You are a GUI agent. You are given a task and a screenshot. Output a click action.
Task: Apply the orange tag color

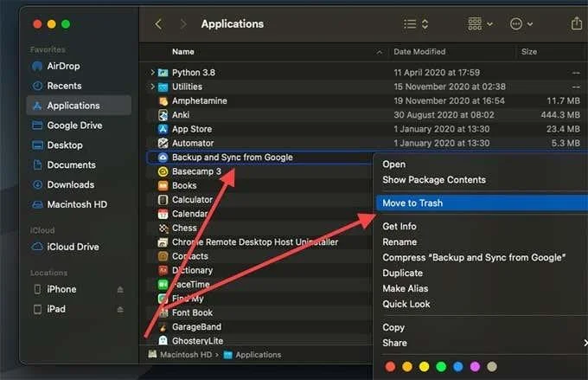point(407,366)
